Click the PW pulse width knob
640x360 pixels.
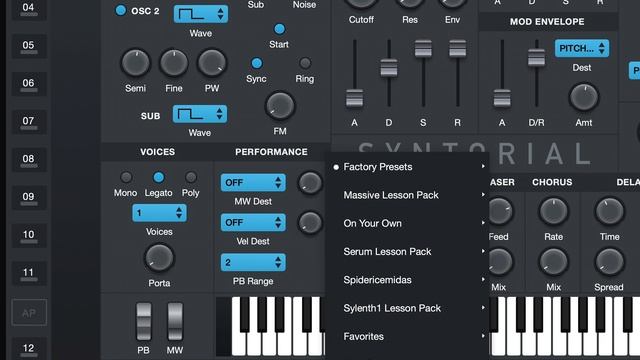pos(212,63)
